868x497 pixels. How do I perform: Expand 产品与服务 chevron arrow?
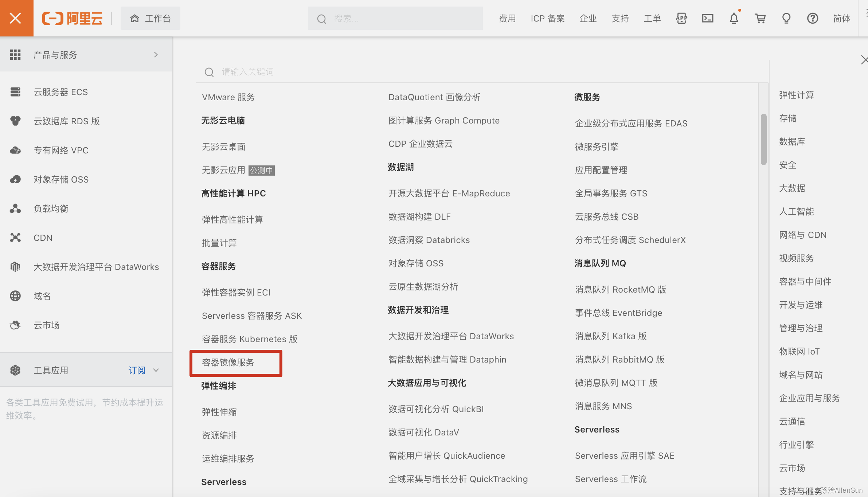(156, 55)
